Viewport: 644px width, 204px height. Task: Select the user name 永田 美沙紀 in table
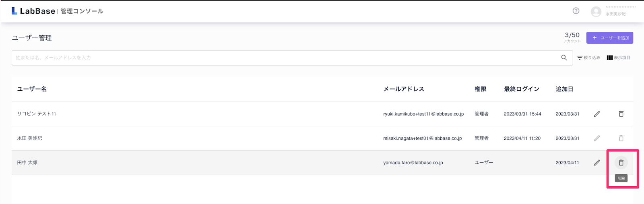point(29,138)
